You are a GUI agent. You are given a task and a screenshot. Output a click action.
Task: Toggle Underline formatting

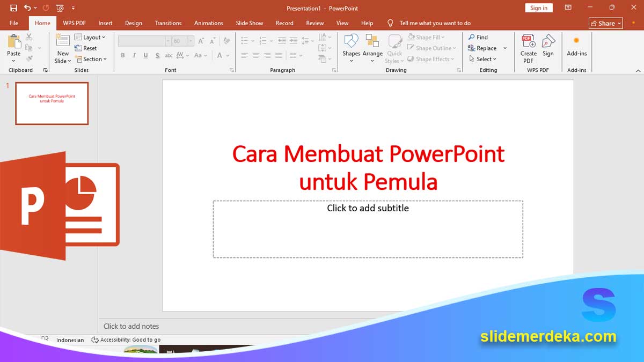(x=145, y=55)
